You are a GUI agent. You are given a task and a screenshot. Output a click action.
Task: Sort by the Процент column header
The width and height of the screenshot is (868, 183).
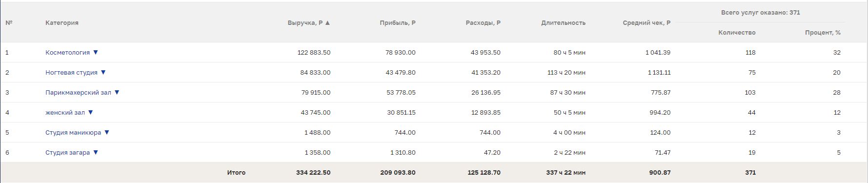[823, 32]
